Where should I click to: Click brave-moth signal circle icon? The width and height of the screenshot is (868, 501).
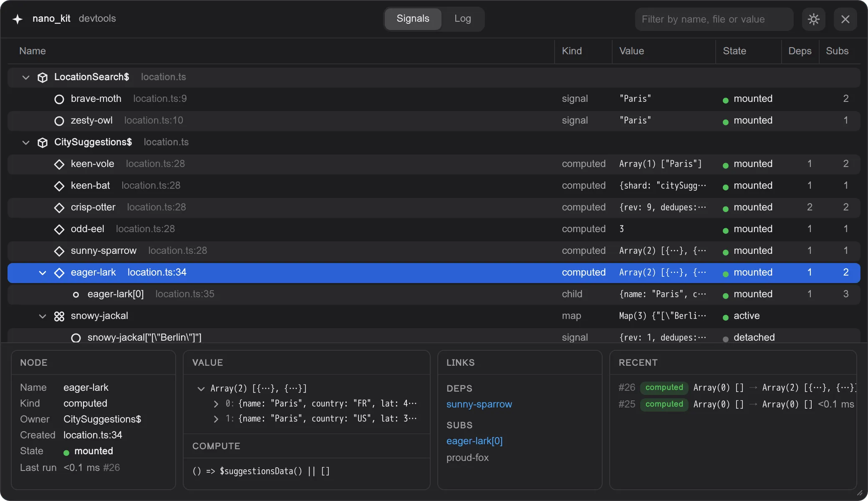click(x=59, y=99)
